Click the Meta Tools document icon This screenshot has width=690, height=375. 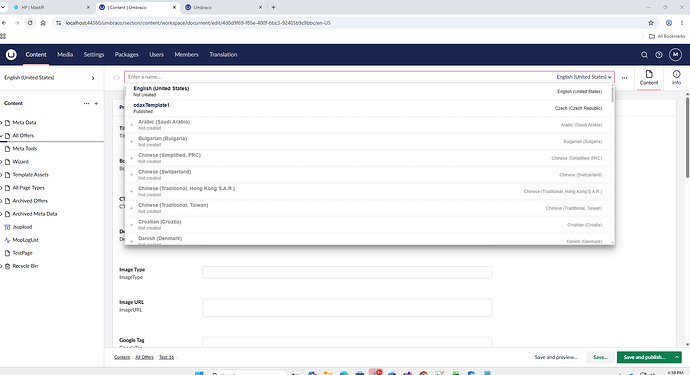7,149
